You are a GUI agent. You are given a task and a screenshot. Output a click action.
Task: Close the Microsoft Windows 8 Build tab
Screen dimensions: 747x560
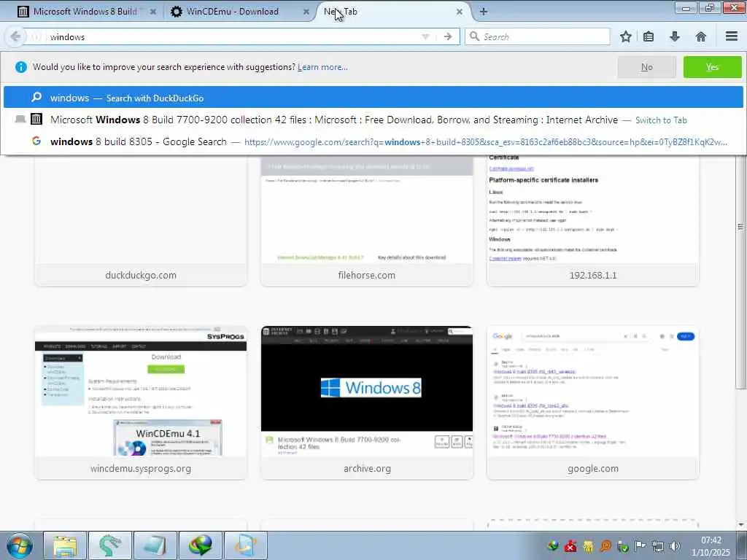tap(153, 12)
